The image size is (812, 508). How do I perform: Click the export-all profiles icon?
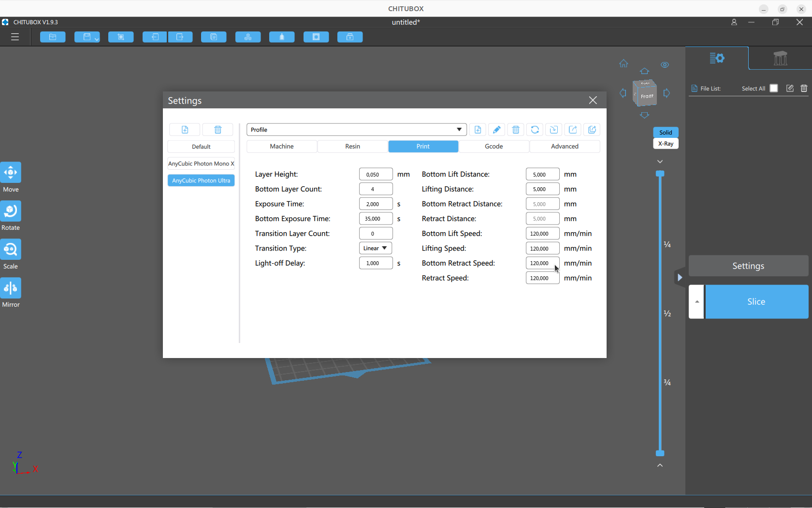[x=592, y=130]
